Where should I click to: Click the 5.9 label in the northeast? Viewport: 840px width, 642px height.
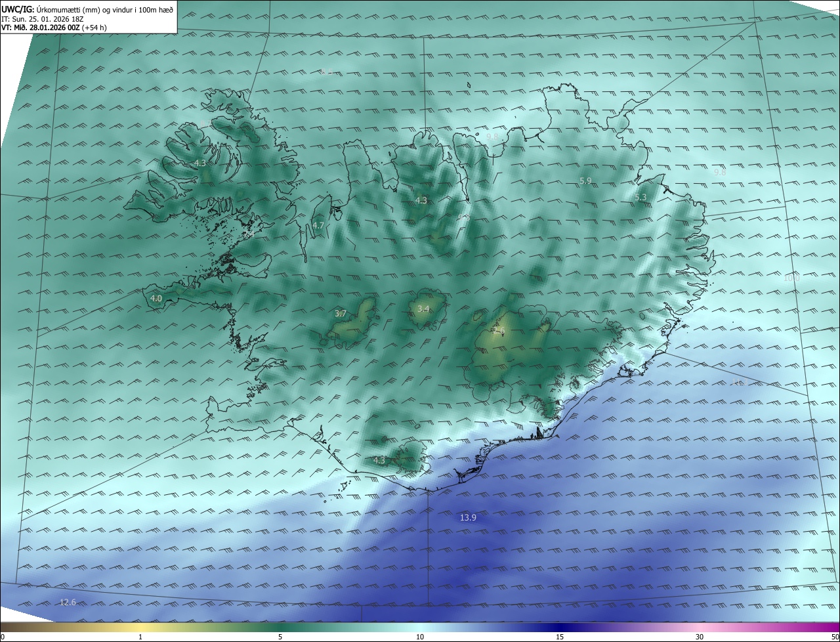coord(585,181)
